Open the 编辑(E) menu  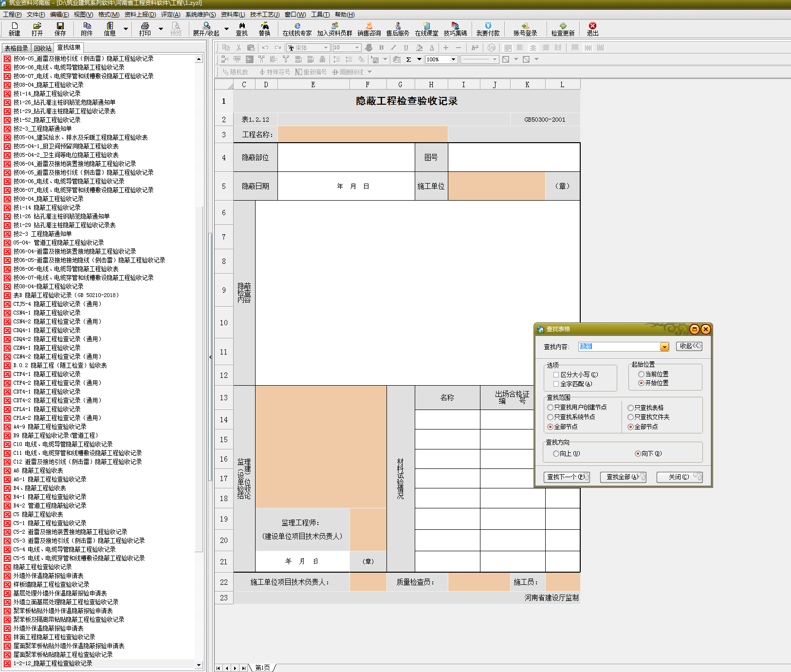click(x=59, y=15)
